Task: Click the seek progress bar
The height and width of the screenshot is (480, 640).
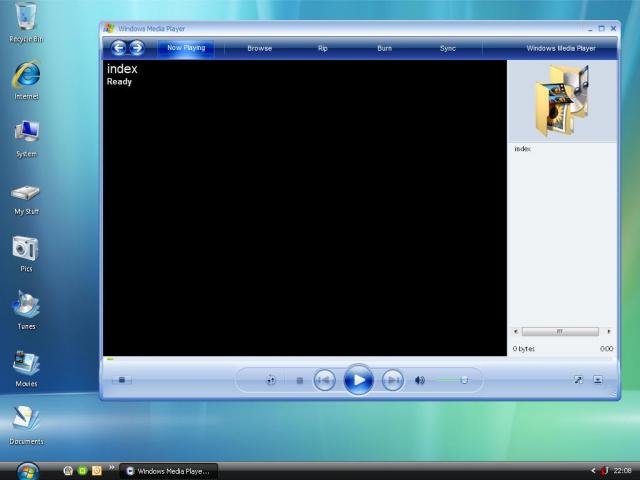Action: click(x=359, y=359)
